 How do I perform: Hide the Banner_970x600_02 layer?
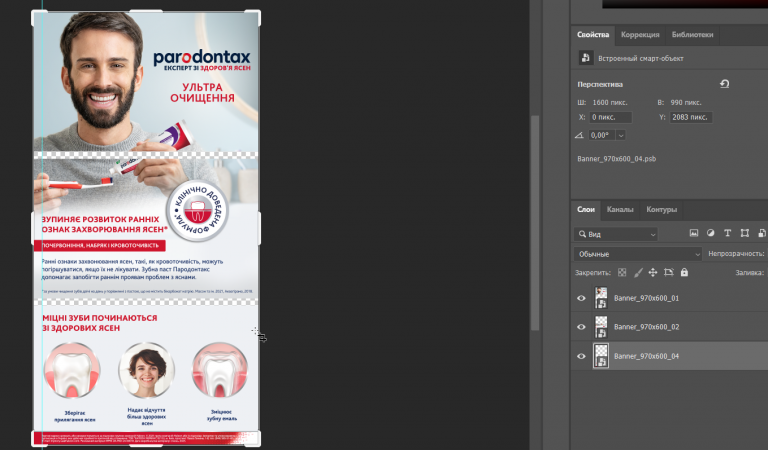(x=581, y=327)
